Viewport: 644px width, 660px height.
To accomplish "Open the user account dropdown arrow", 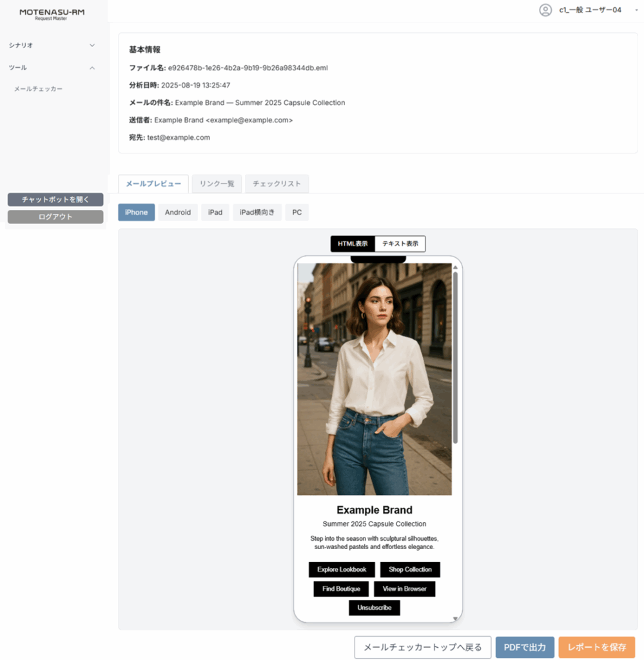I will click(636, 10).
